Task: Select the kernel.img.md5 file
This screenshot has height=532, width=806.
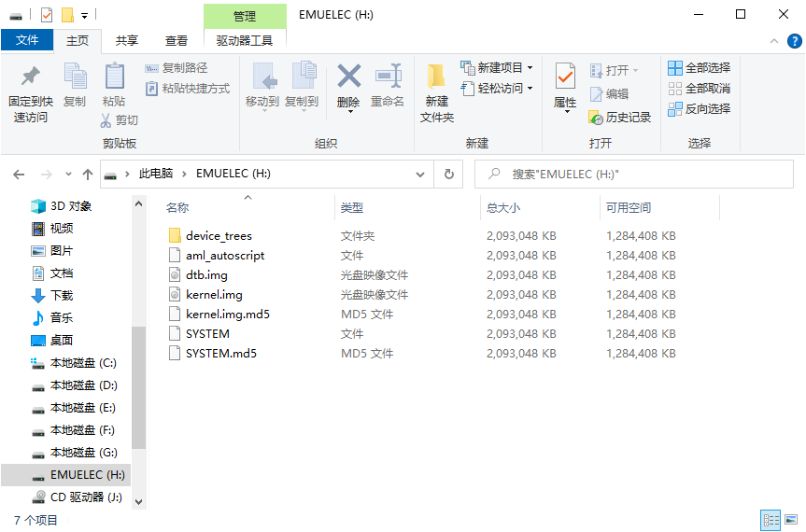Action: tap(228, 314)
